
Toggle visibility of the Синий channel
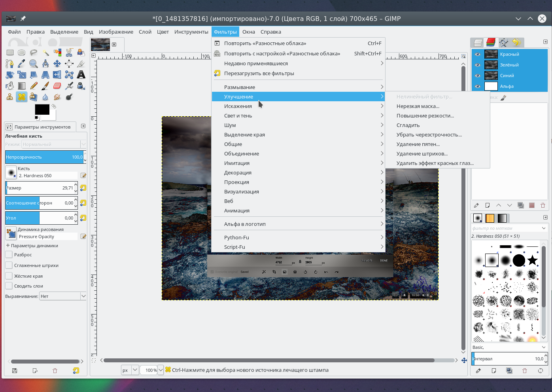click(x=477, y=76)
